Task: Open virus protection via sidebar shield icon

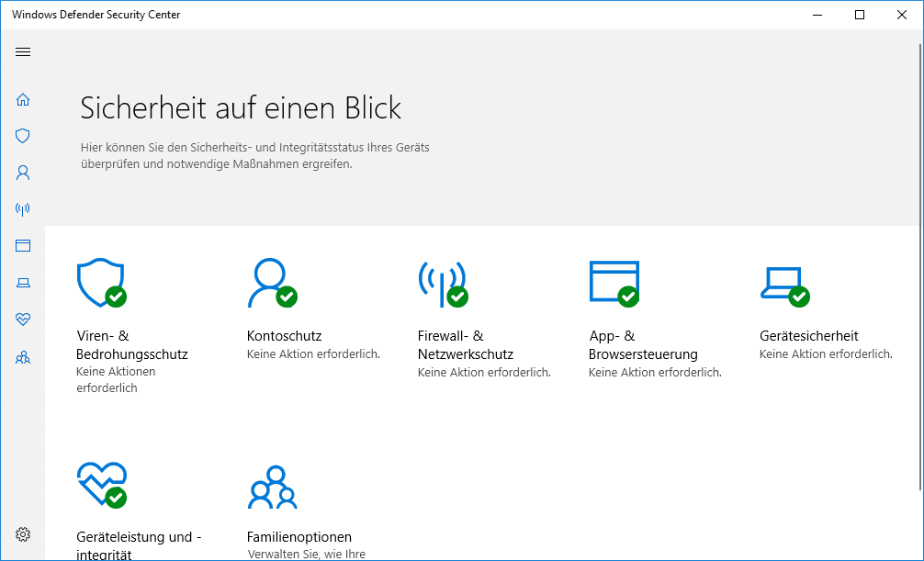Action: pyautogui.click(x=23, y=136)
